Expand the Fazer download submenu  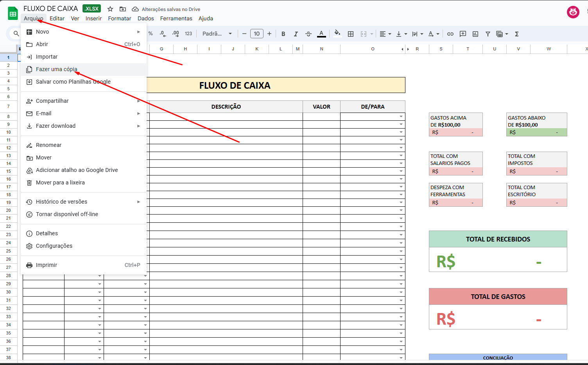pos(84,126)
